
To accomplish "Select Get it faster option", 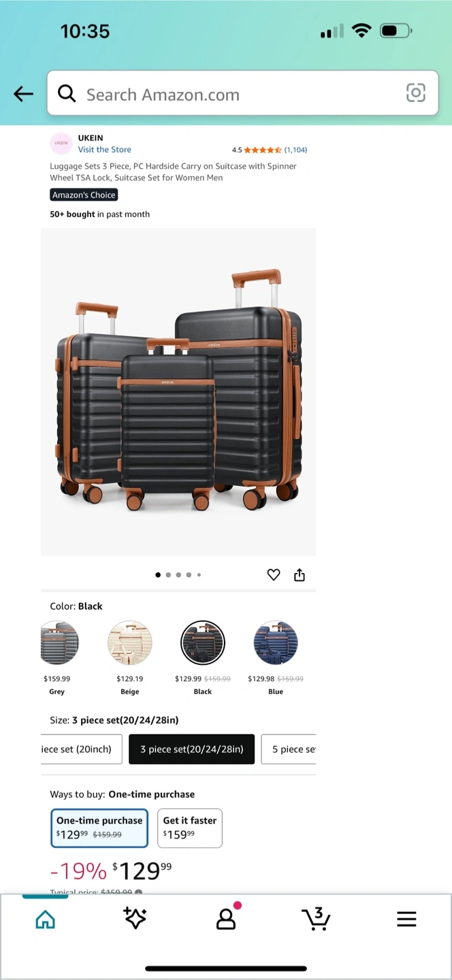I will 190,828.
